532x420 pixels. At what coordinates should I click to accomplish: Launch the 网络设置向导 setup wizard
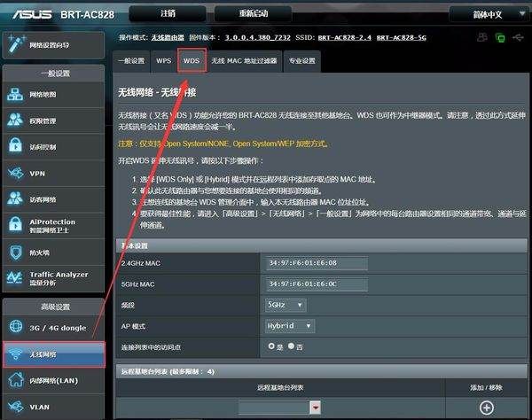pyautogui.click(x=52, y=44)
